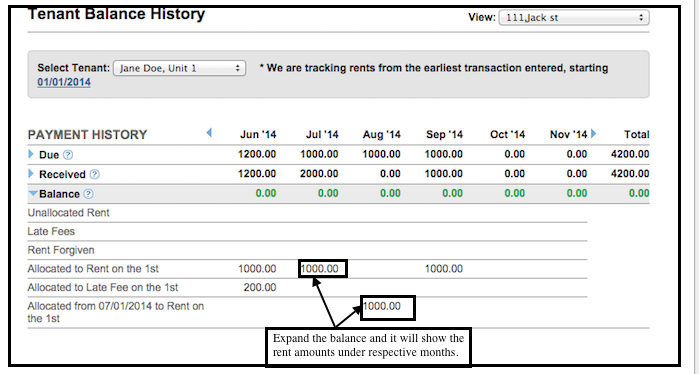
Task: Select Allocated to Late Fee on the 1st label
Action: (x=103, y=288)
